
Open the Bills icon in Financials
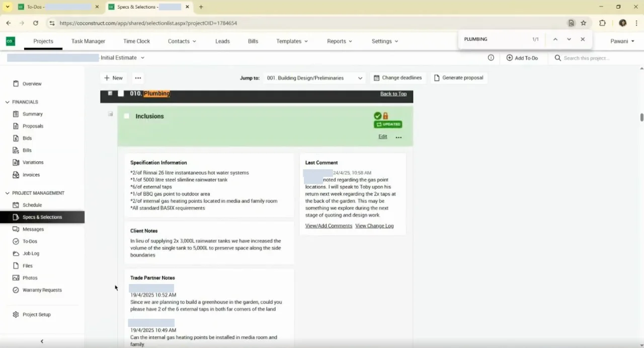(x=16, y=150)
